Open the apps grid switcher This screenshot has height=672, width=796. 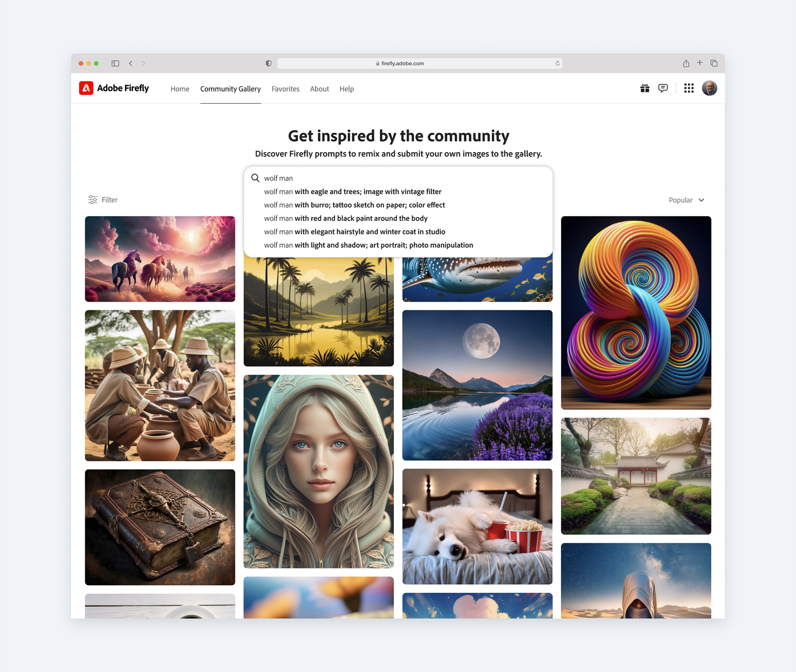(x=689, y=88)
